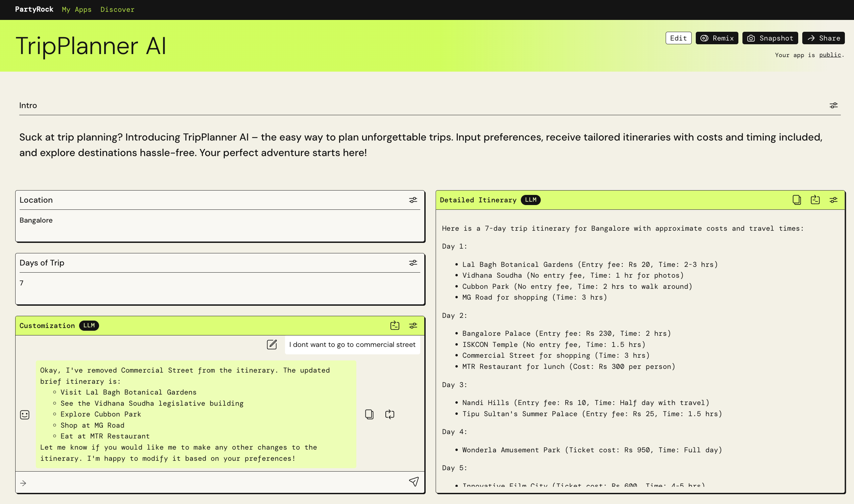Go to the Discover page
The width and height of the screenshot is (854, 504).
click(x=117, y=9)
